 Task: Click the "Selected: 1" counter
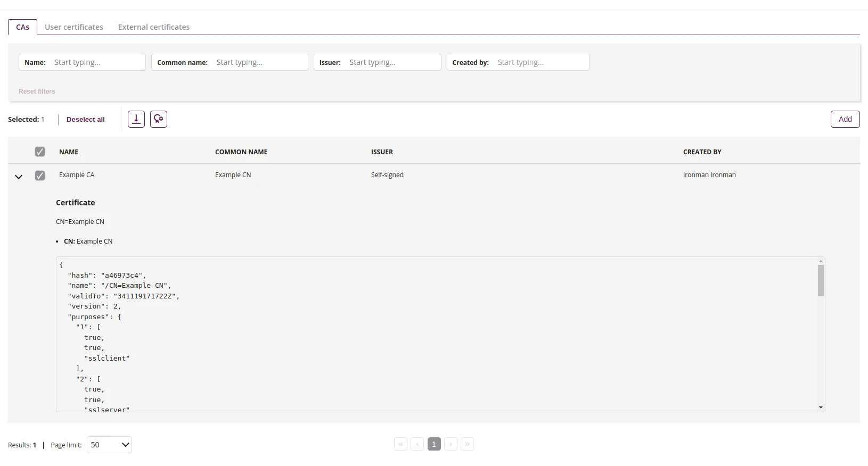click(x=26, y=120)
